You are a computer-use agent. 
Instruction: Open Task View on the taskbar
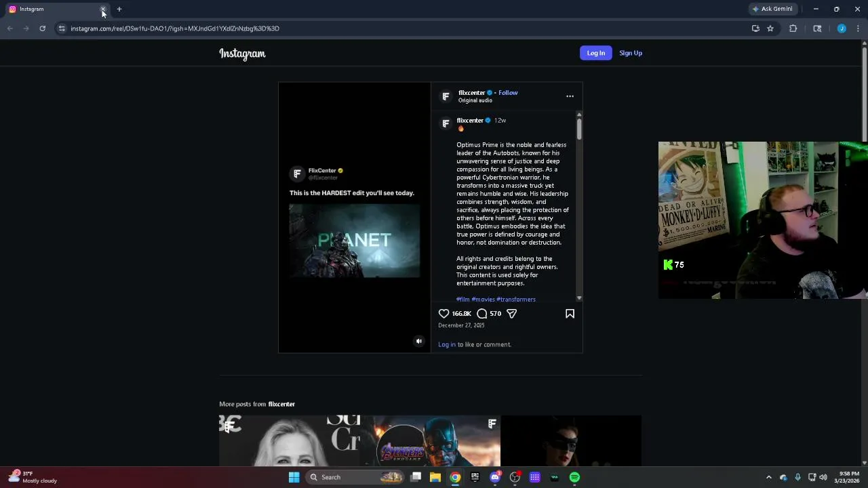[x=416, y=477]
